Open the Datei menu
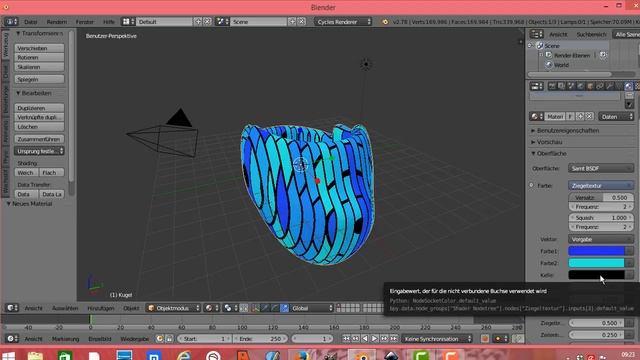 [x=31, y=22]
